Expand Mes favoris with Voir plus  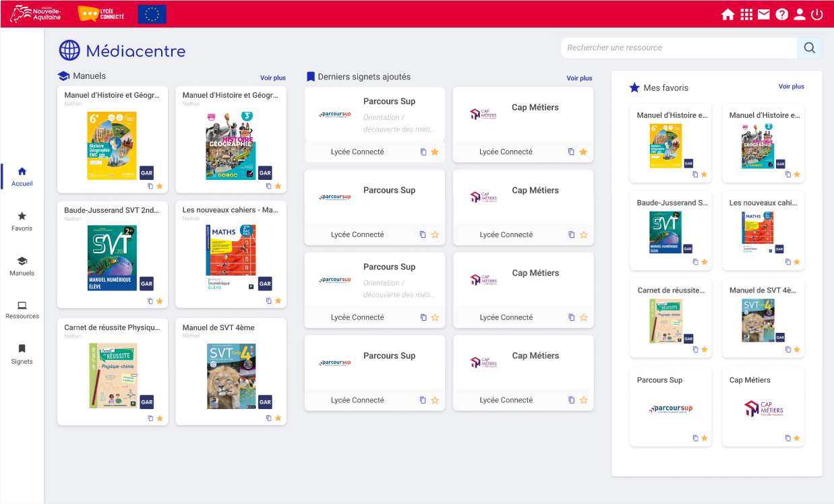point(791,86)
